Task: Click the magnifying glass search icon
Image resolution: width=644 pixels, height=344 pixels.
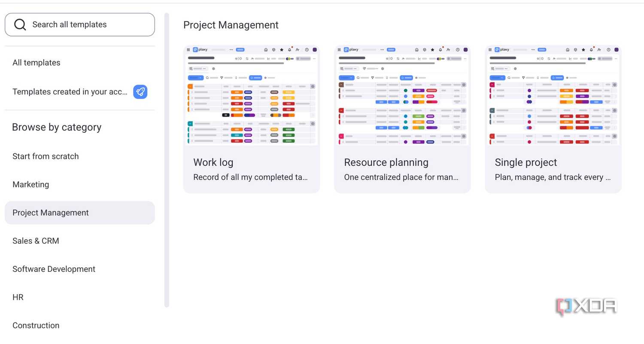Action: 20,24
